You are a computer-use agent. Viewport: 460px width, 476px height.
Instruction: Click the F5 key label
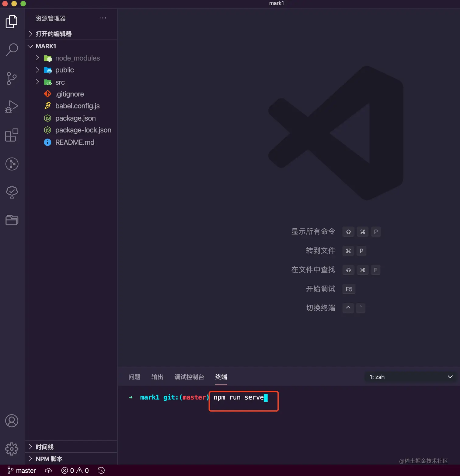point(349,289)
